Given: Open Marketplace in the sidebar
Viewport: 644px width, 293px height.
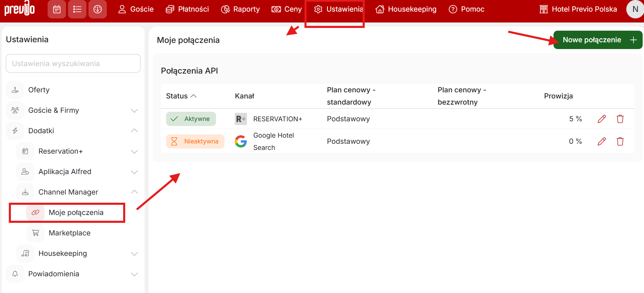Looking at the screenshot, I should coord(69,233).
